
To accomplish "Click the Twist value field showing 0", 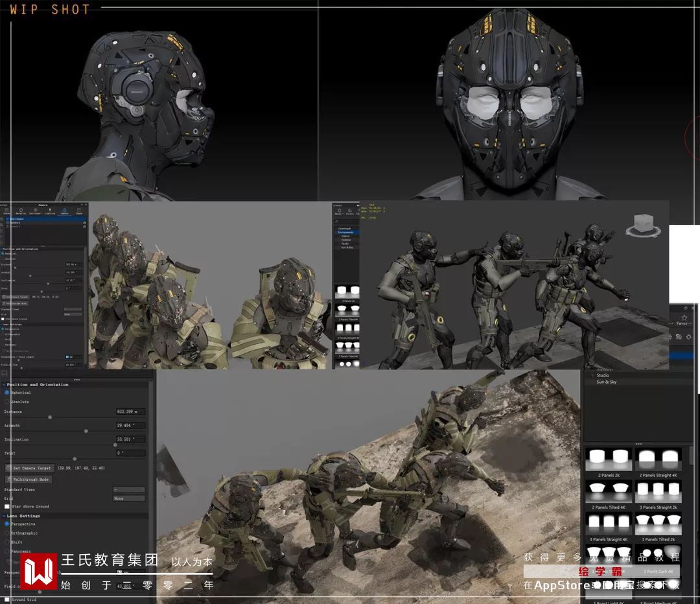I will (x=130, y=453).
